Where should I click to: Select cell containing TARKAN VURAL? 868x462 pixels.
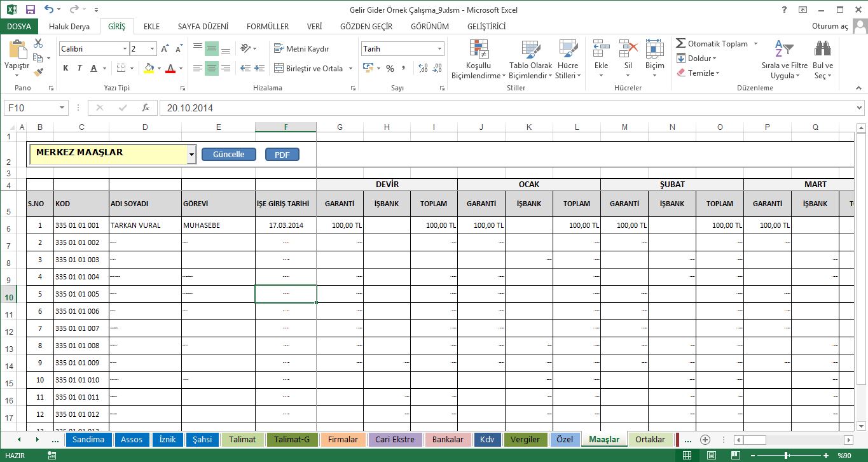pos(146,225)
